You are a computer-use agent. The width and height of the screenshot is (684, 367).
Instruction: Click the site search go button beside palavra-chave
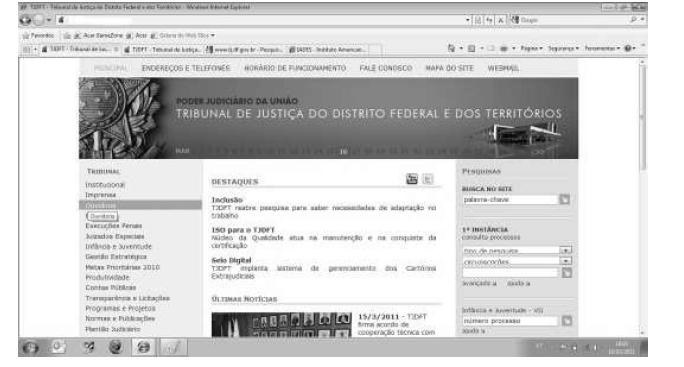564,200
